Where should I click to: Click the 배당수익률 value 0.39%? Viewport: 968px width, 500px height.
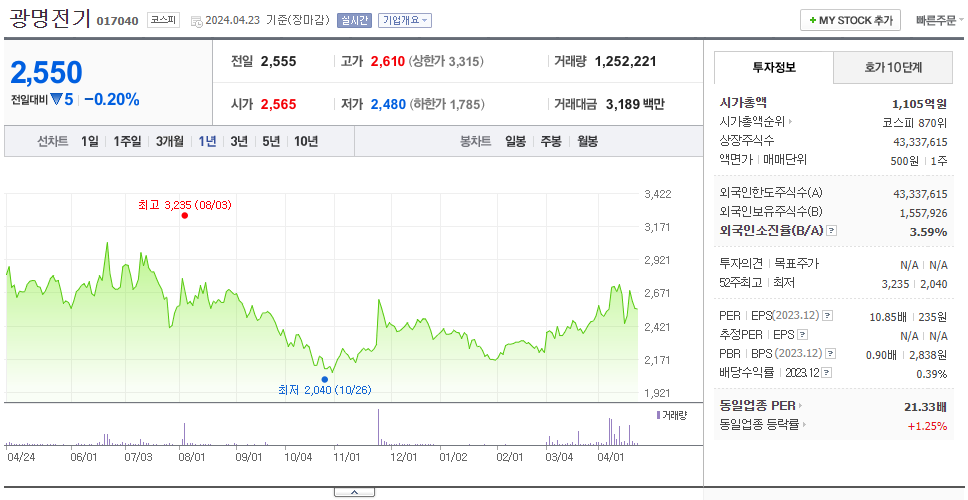click(932, 374)
